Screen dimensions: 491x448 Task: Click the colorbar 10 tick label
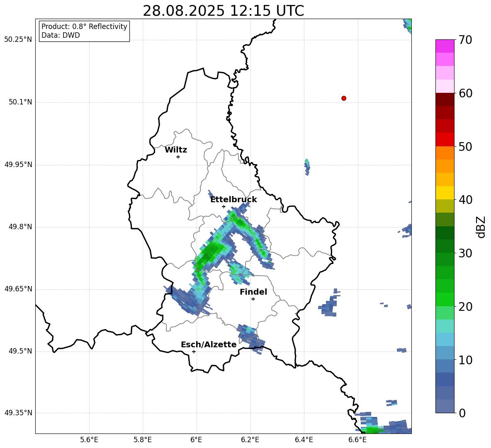465,360
